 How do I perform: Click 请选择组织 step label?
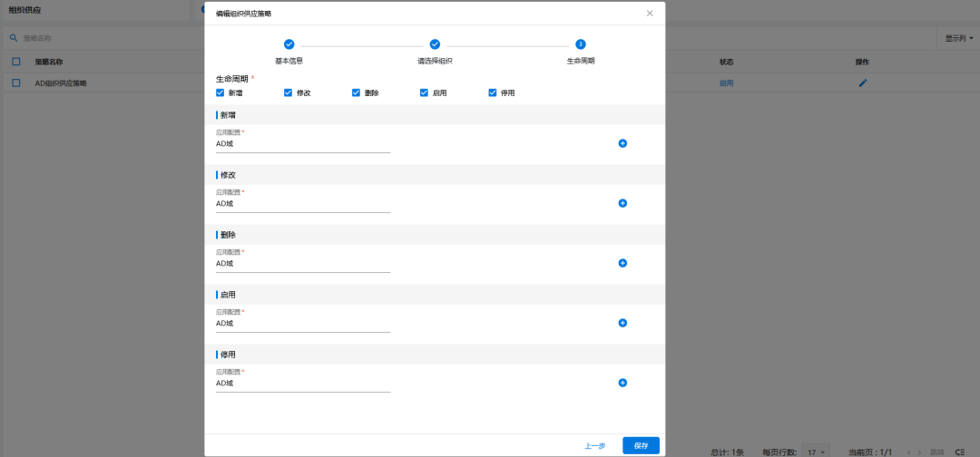pyautogui.click(x=435, y=62)
